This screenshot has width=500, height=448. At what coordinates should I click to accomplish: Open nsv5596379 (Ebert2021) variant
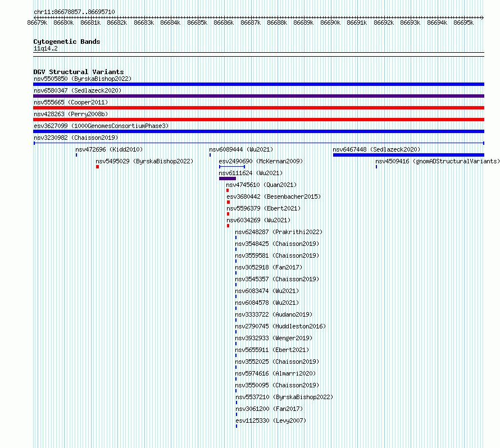pyautogui.click(x=263, y=208)
